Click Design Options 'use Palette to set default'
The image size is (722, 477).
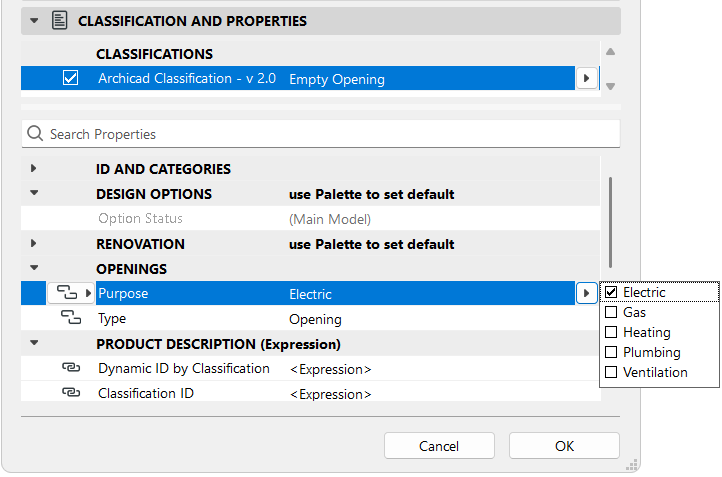(372, 194)
